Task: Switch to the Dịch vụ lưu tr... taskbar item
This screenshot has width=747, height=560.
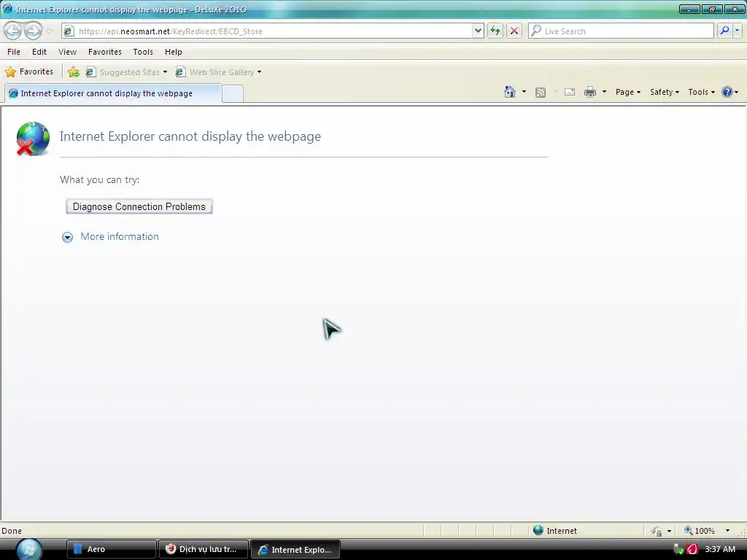Action: click(x=204, y=550)
